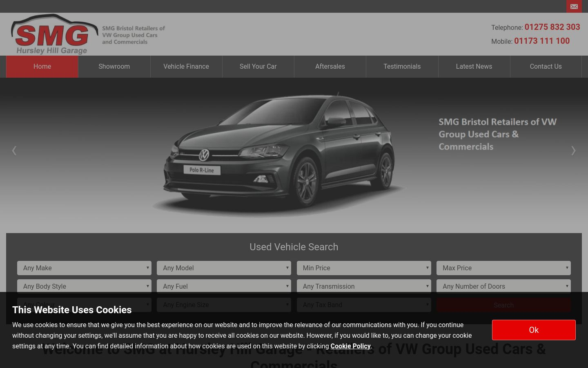The width and height of the screenshot is (588, 368).
Task: Click the email envelope icon
Action: (574, 7)
